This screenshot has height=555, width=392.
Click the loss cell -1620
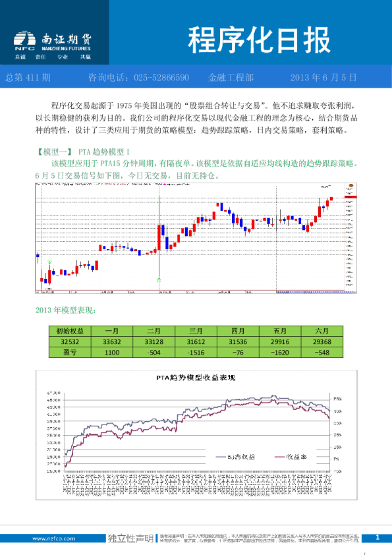pos(280,352)
